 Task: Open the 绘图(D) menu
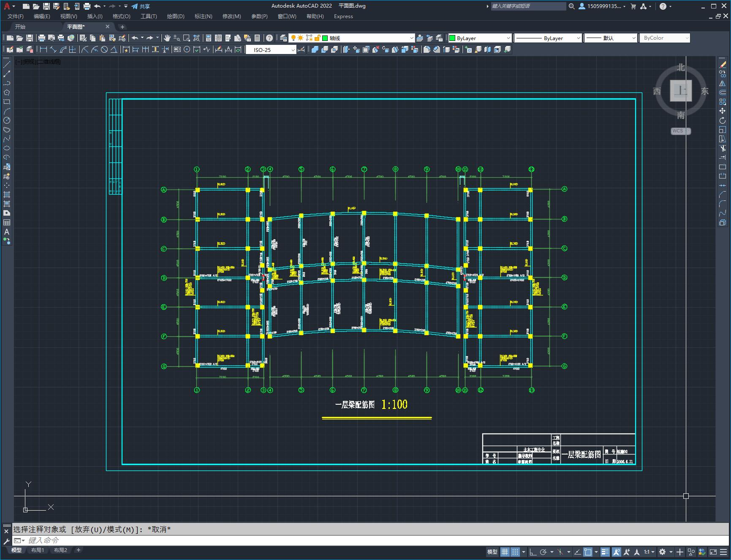click(176, 16)
